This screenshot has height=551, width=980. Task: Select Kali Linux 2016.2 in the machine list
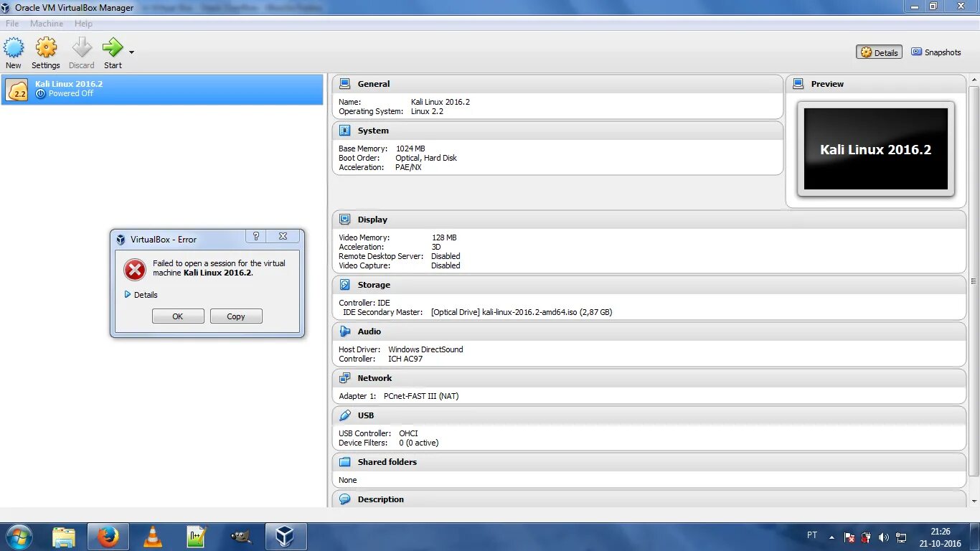[x=162, y=89]
